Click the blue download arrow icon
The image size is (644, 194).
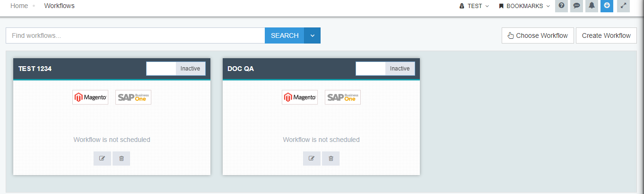tap(607, 6)
